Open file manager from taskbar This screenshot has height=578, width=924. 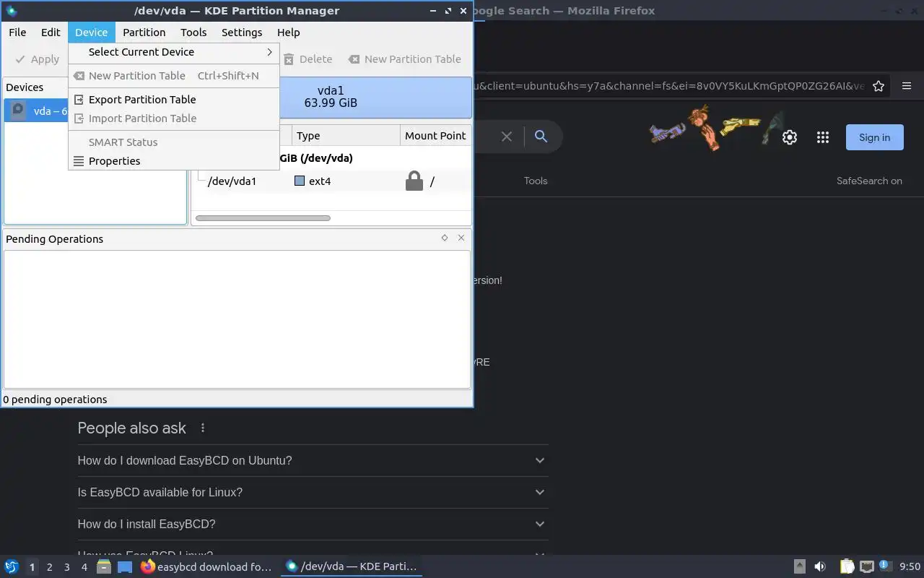point(104,566)
